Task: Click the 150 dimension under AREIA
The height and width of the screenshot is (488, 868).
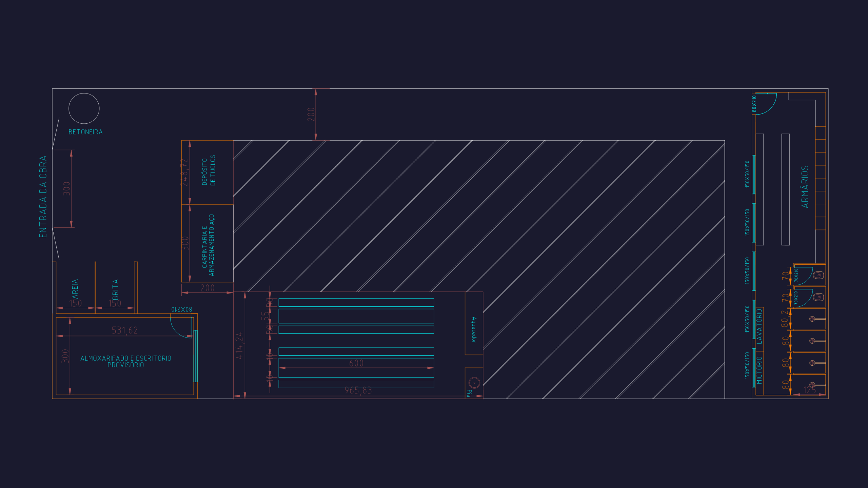Action: (76, 303)
